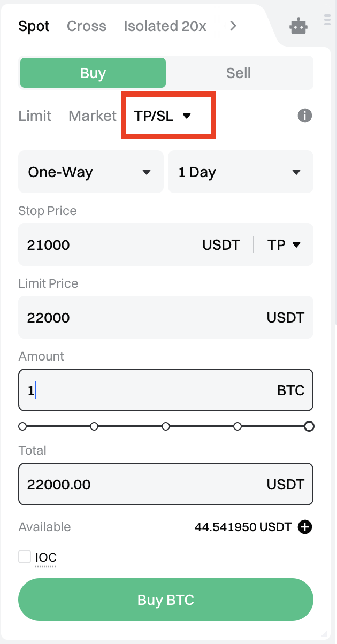The height and width of the screenshot is (644, 337).
Task: Change the TP trigger type dropdown
Action: click(x=284, y=245)
